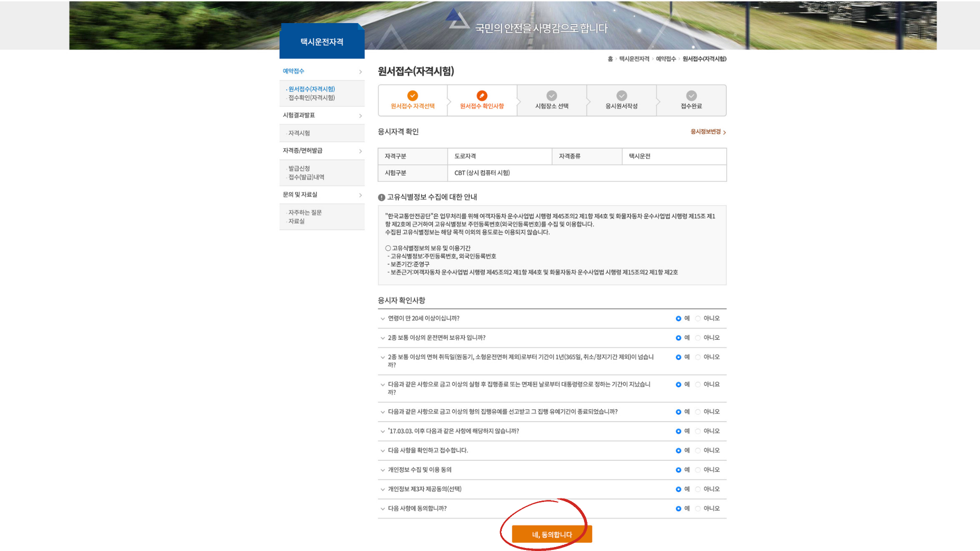980x551 pixels.
Task: Expand the 예약접수 sidebar menu chevron
Action: 361,71
